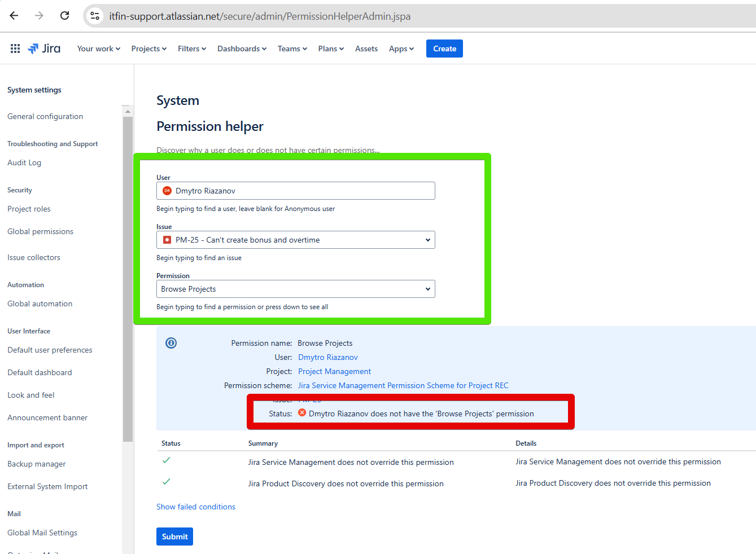756x554 pixels.
Task: Open the Plans dropdown
Action: (x=331, y=49)
